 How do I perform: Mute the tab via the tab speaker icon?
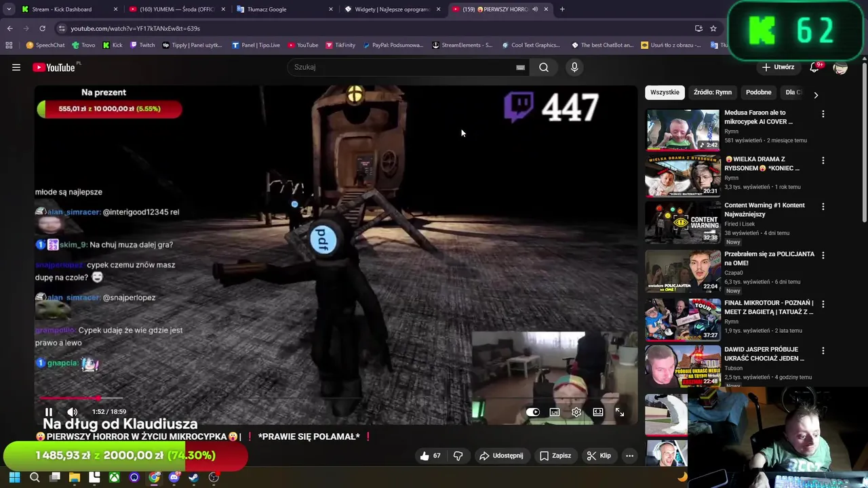[535, 9]
